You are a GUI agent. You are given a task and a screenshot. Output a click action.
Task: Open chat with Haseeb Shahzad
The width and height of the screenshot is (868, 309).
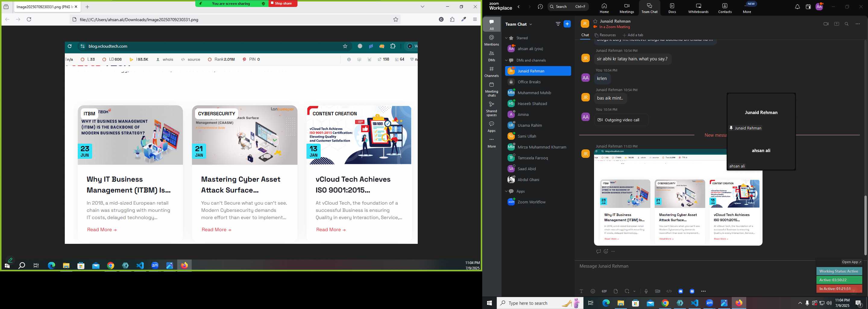(538, 104)
